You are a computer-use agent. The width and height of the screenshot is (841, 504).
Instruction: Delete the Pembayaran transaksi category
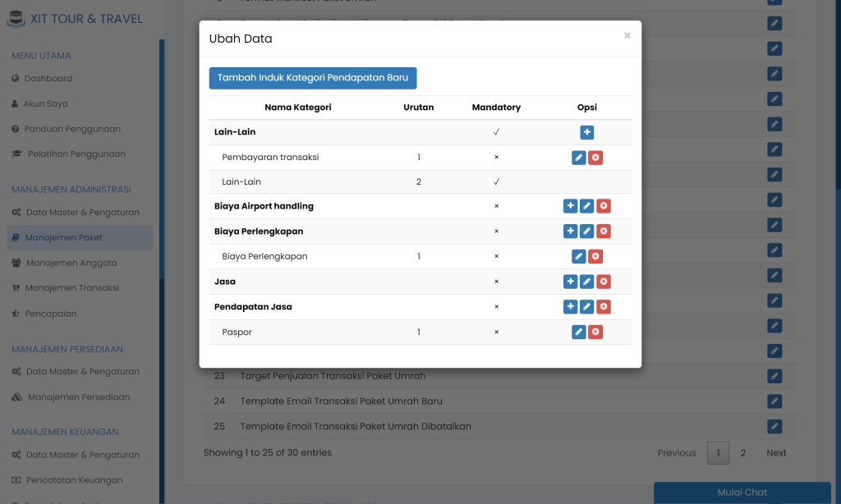pyautogui.click(x=595, y=158)
